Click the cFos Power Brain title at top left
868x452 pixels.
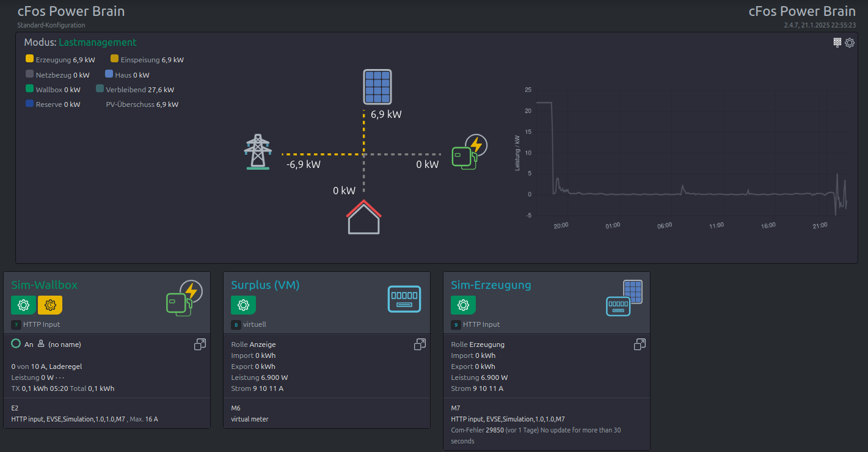coord(71,11)
